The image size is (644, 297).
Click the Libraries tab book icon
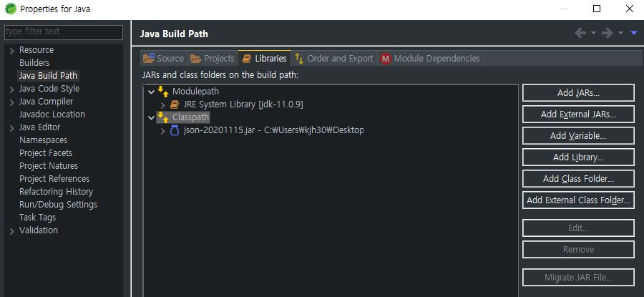(246, 59)
